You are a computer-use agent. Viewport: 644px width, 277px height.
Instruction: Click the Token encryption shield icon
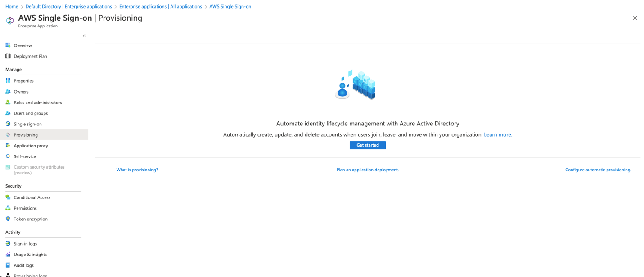[8, 219]
